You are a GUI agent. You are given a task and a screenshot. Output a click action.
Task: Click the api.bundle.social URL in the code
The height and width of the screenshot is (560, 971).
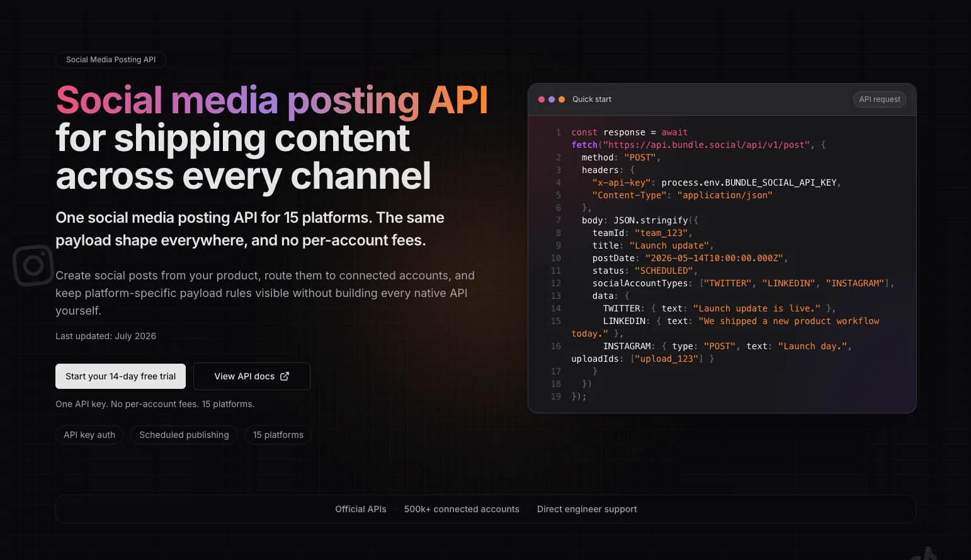click(706, 145)
